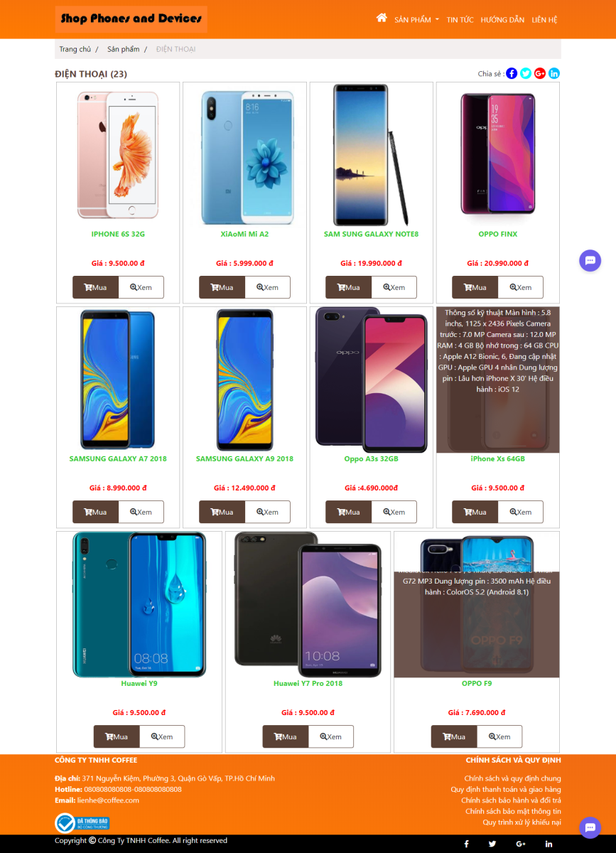616x853 pixels.
Task: Go to the home page icon
Action: 382,18
